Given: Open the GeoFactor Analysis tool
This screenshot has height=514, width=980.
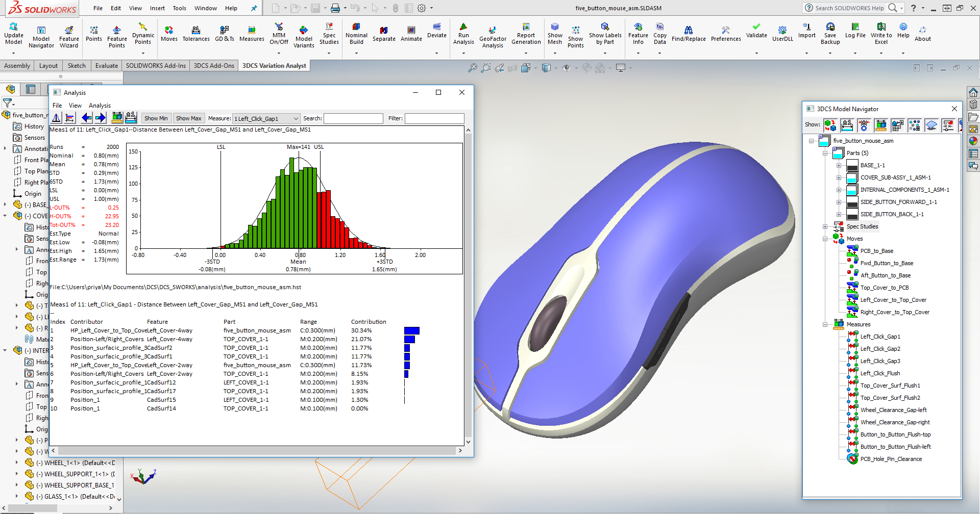Looking at the screenshot, I should (492, 35).
